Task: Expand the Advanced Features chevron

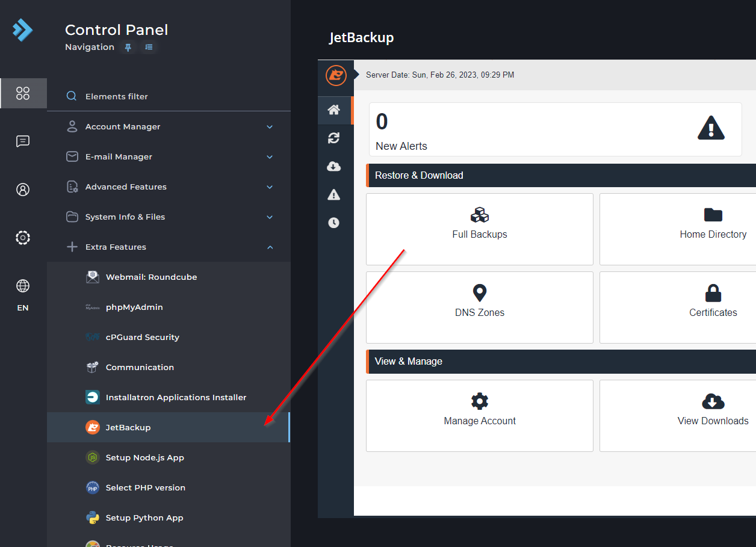Action: pos(270,187)
